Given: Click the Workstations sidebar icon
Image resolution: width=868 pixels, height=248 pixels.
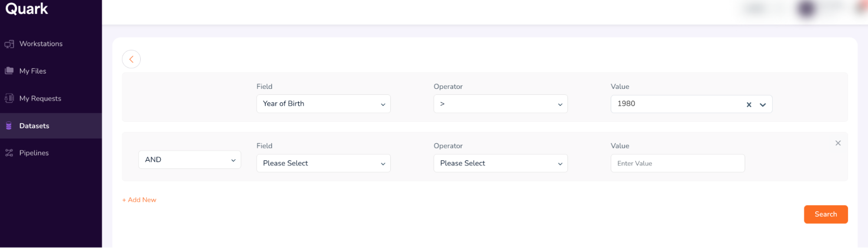Looking at the screenshot, I should [x=9, y=44].
